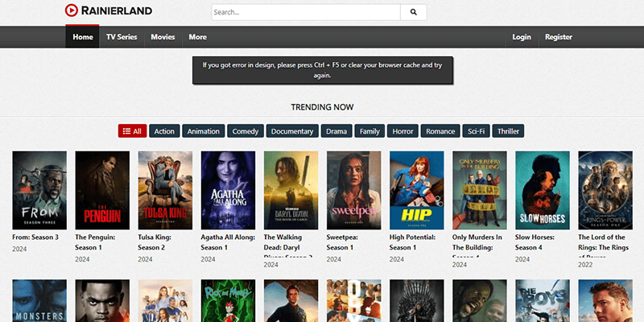The height and width of the screenshot is (322, 644).
Task: Open the Register link
Action: pyautogui.click(x=558, y=37)
